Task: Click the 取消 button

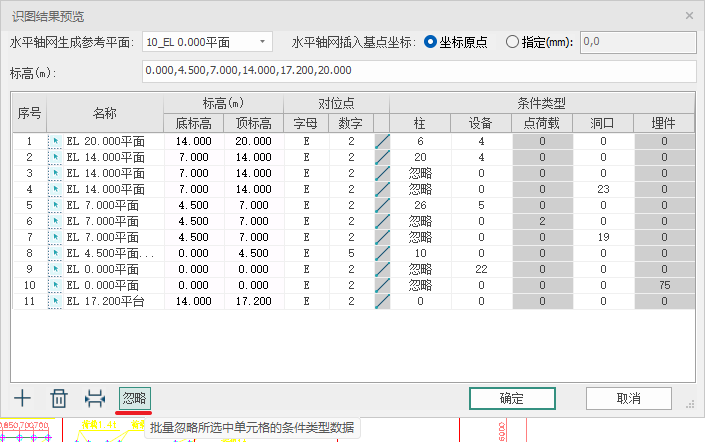Action: (628, 398)
